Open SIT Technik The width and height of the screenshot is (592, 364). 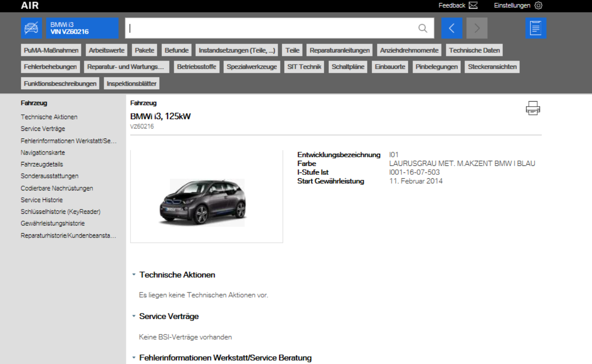(x=304, y=67)
